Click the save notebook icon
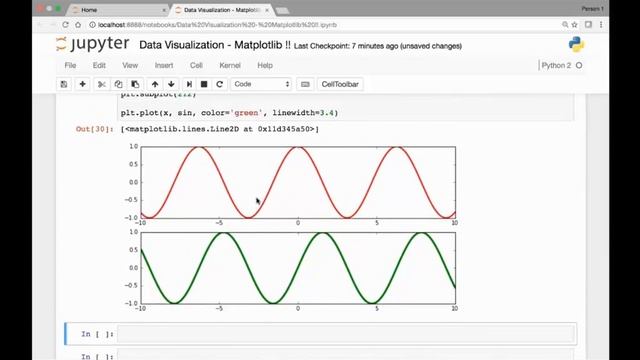The width and height of the screenshot is (640, 360). coord(64,84)
